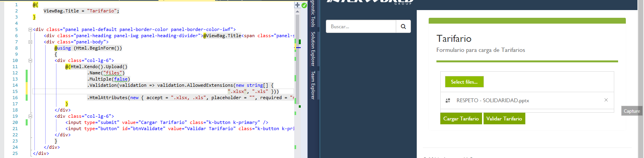Submit with the Cargar Tarifario button
Image resolution: width=644 pixels, height=158 pixels.
click(461, 118)
